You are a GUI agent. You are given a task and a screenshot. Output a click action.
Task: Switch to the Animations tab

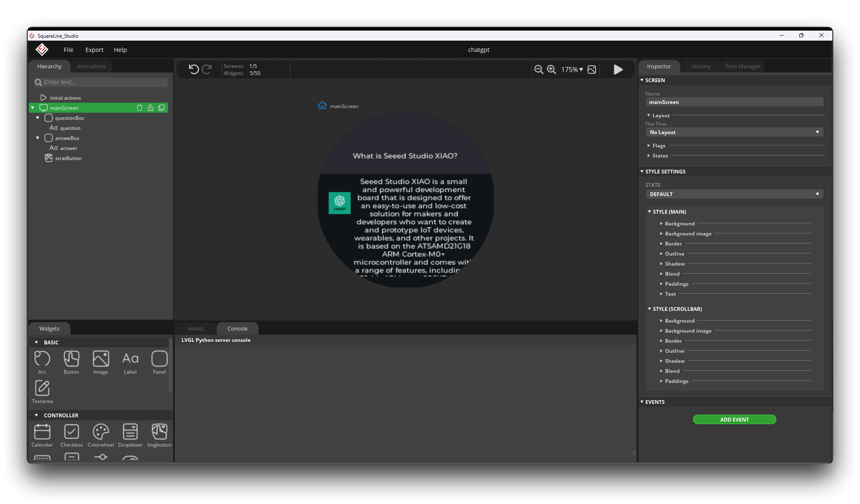[91, 66]
